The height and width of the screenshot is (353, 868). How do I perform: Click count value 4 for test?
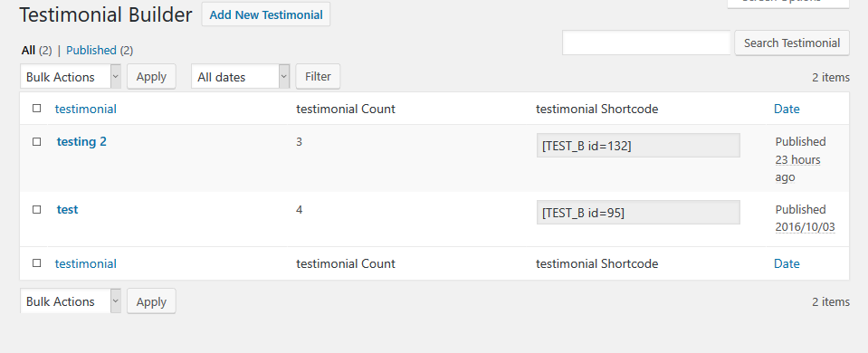coord(299,210)
